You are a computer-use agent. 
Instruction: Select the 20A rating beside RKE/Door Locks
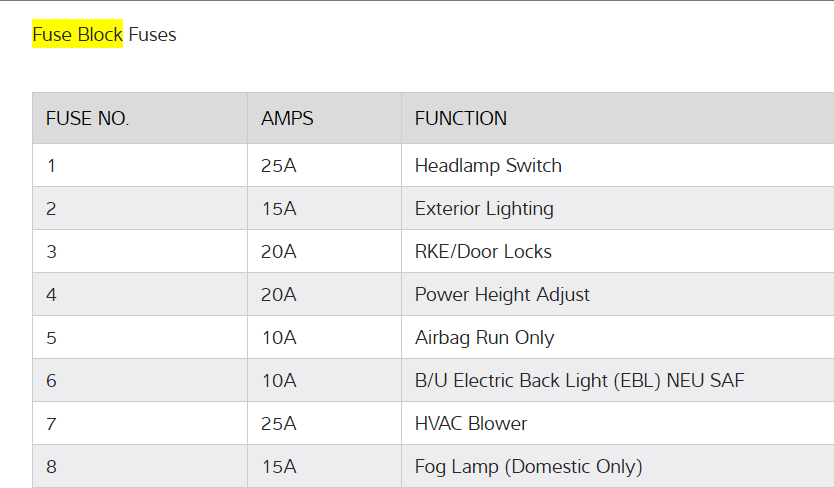click(x=279, y=252)
